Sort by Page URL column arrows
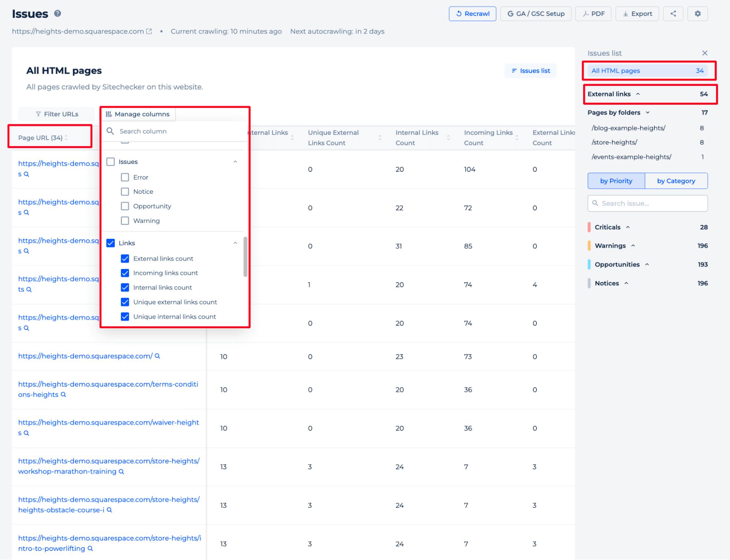The height and width of the screenshot is (560, 730). (x=66, y=138)
